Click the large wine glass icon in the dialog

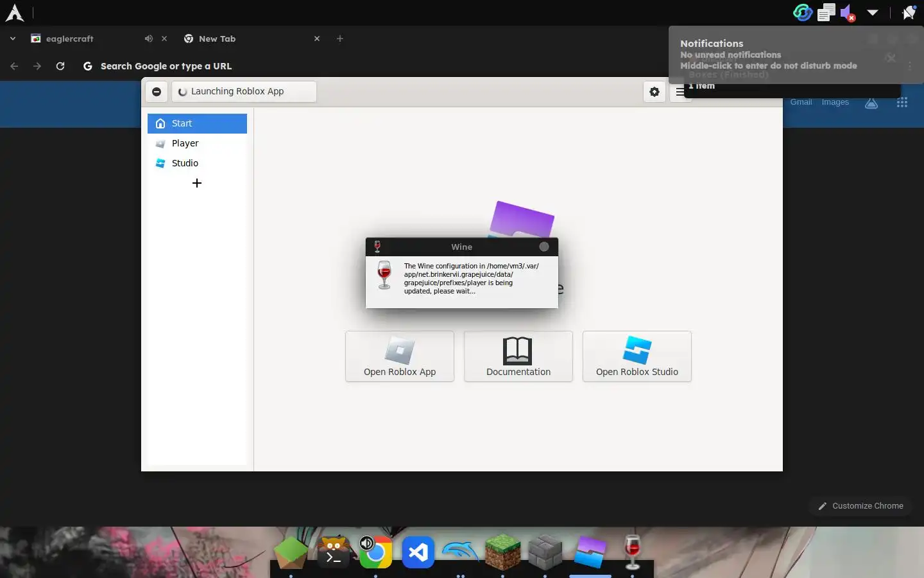384,275
